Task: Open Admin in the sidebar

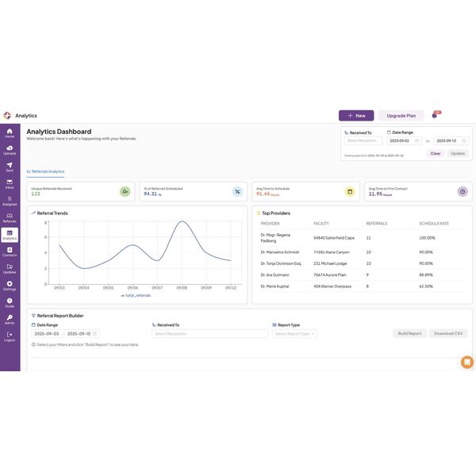Action: 10,320
